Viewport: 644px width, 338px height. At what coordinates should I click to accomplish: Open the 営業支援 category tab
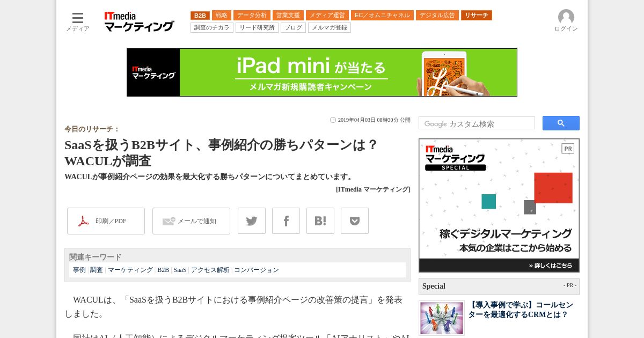pos(288,16)
